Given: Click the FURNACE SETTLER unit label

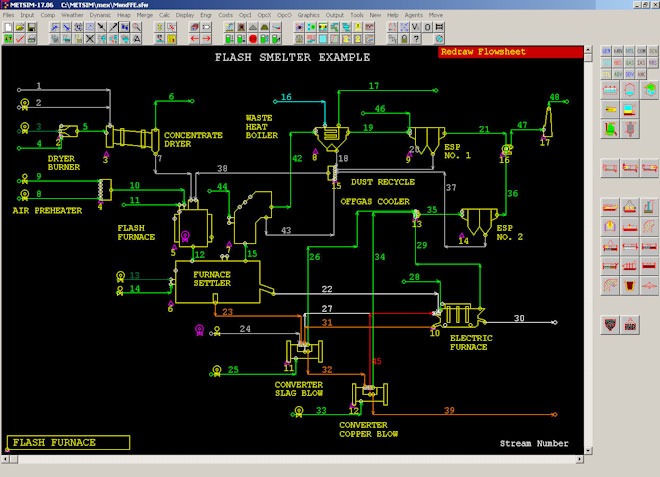Looking at the screenshot, I should pos(212,279).
